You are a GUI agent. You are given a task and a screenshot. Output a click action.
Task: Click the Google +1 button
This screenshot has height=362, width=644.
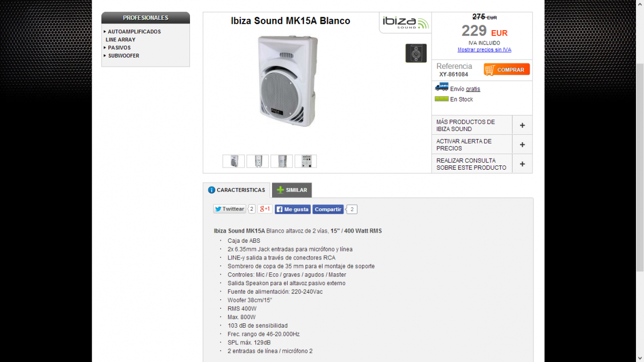coord(265,209)
